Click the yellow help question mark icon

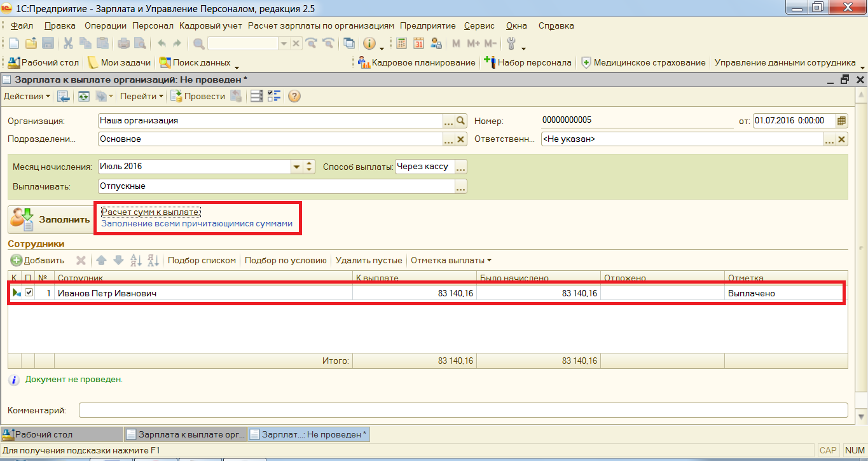[294, 97]
